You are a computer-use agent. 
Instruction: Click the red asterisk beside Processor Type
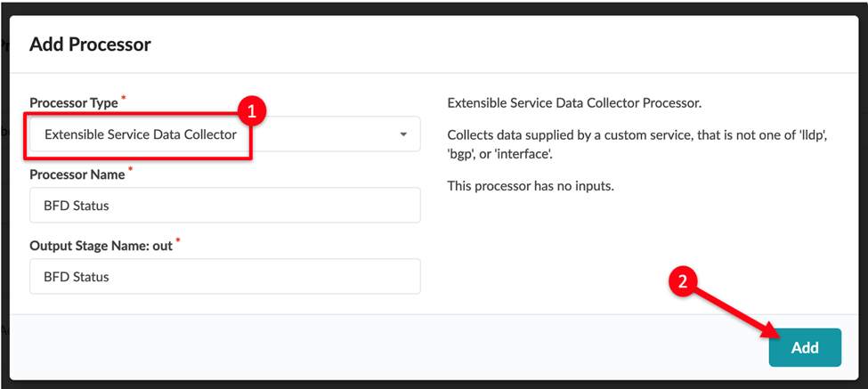tap(124, 97)
